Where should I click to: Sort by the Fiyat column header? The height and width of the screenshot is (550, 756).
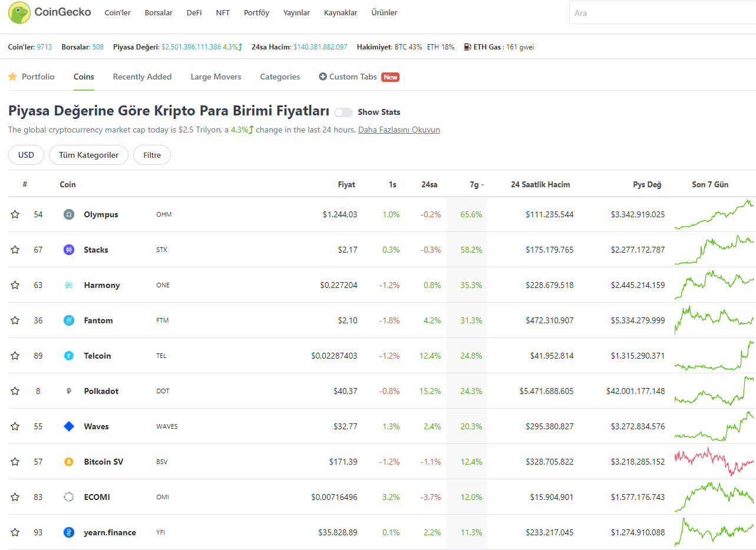346,185
